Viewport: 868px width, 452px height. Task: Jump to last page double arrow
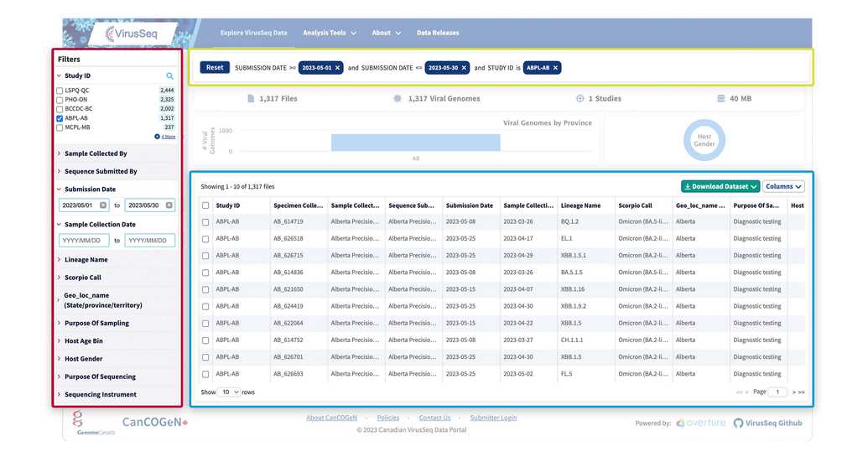tap(802, 392)
